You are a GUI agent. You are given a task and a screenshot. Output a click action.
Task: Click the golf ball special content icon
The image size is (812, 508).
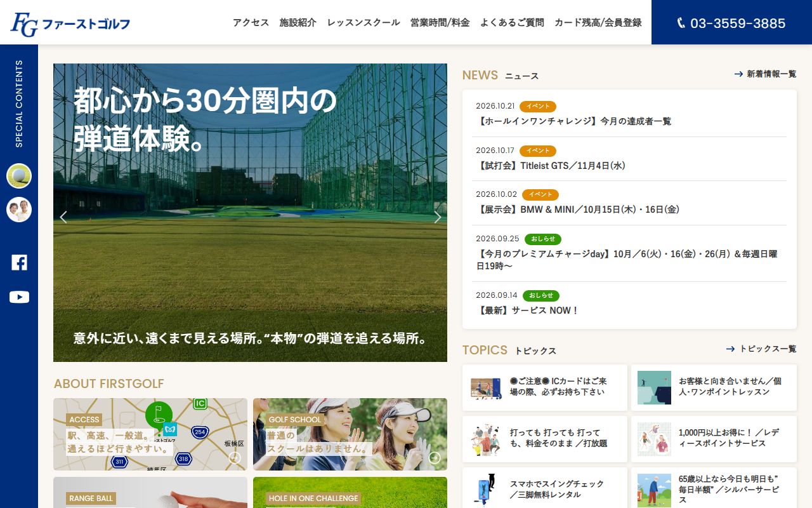pyautogui.click(x=19, y=176)
